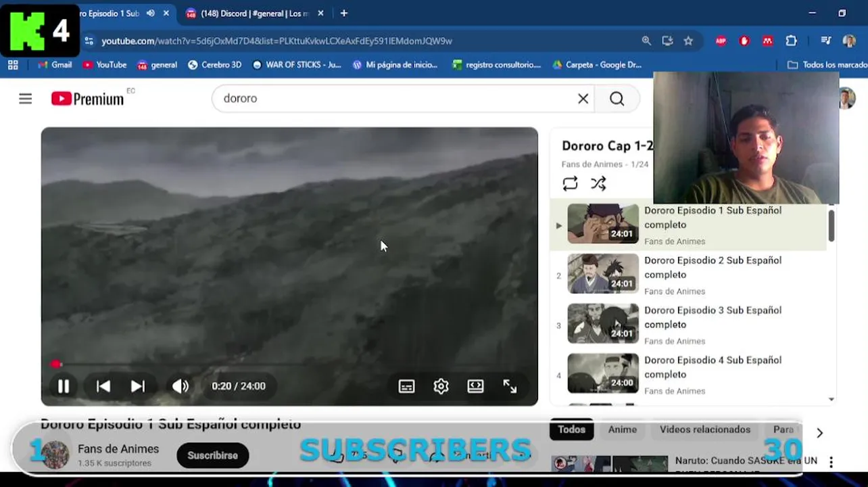The image size is (868, 487).
Task: Open Dororo Episodio 2 thumbnail
Action: (x=602, y=273)
